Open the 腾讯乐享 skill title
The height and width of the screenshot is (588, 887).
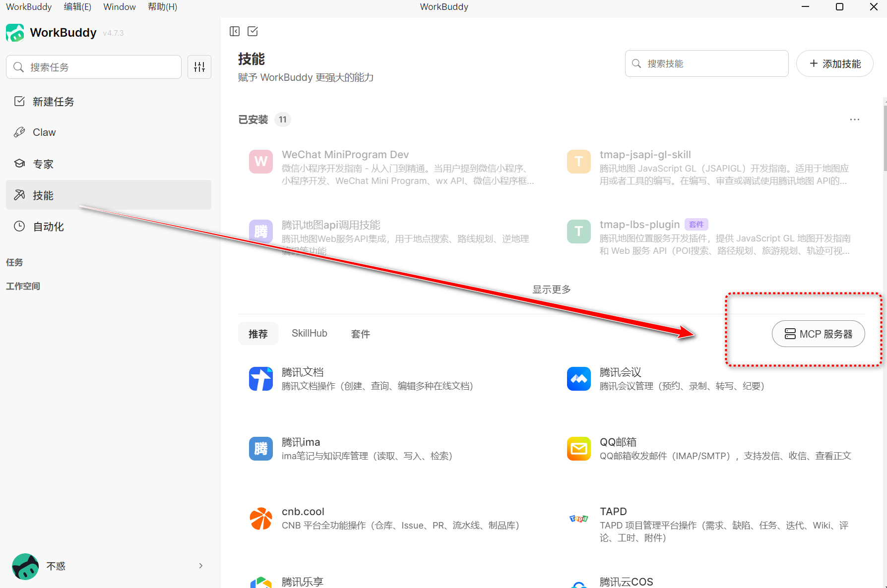point(303,582)
